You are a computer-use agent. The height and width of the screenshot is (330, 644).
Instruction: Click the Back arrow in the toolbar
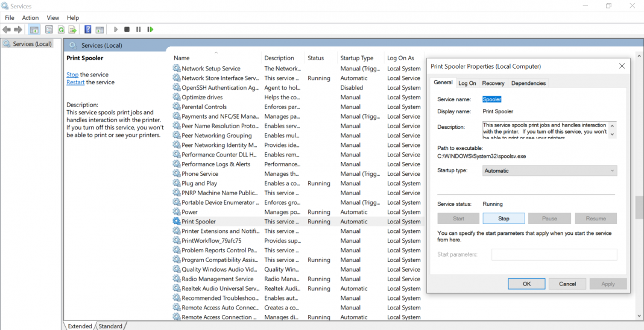[7, 30]
